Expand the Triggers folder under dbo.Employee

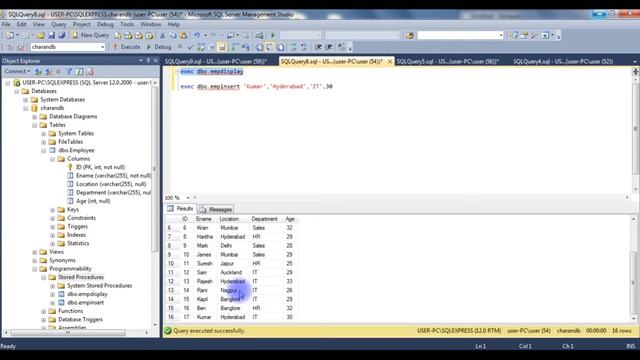pos(53,227)
